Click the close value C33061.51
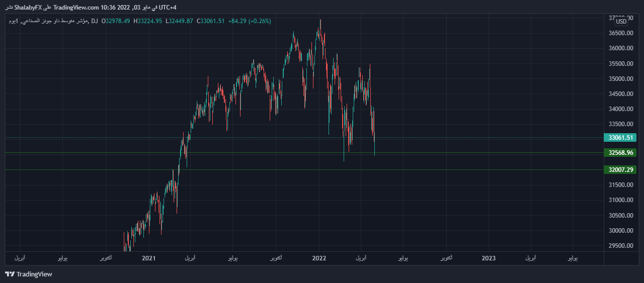644x283 pixels. click(x=210, y=21)
